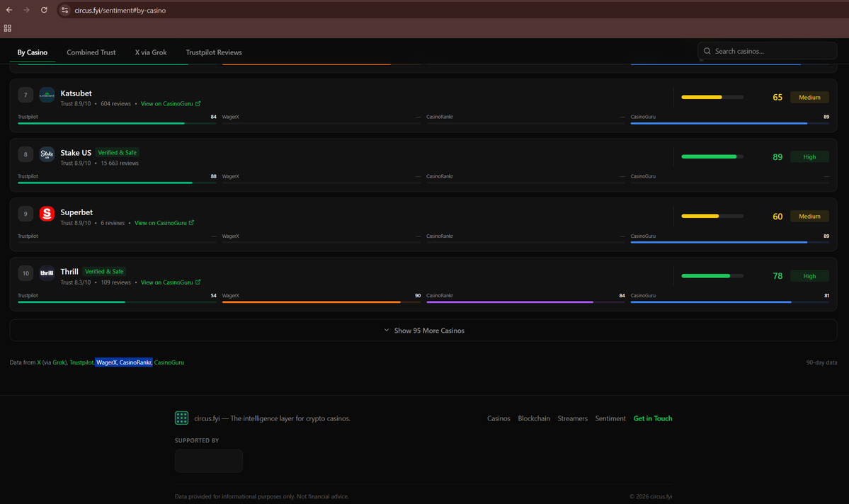Open Sentiment link in footer
This screenshot has width=849, height=504.
[x=610, y=418]
